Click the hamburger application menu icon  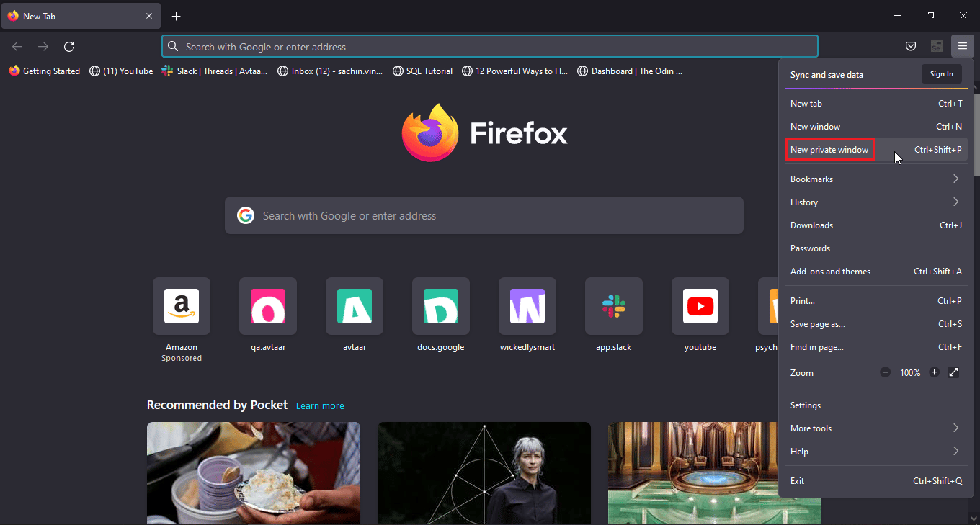coord(962,47)
